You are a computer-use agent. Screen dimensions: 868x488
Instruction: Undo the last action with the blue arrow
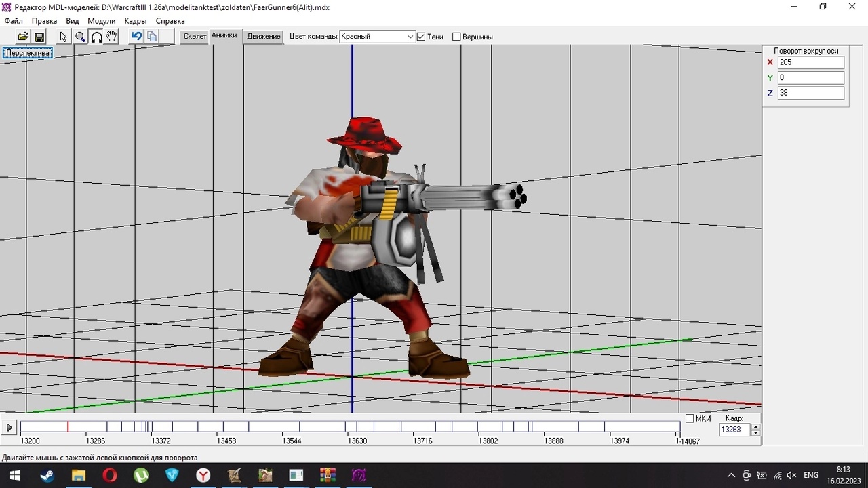pyautogui.click(x=137, y=37)
